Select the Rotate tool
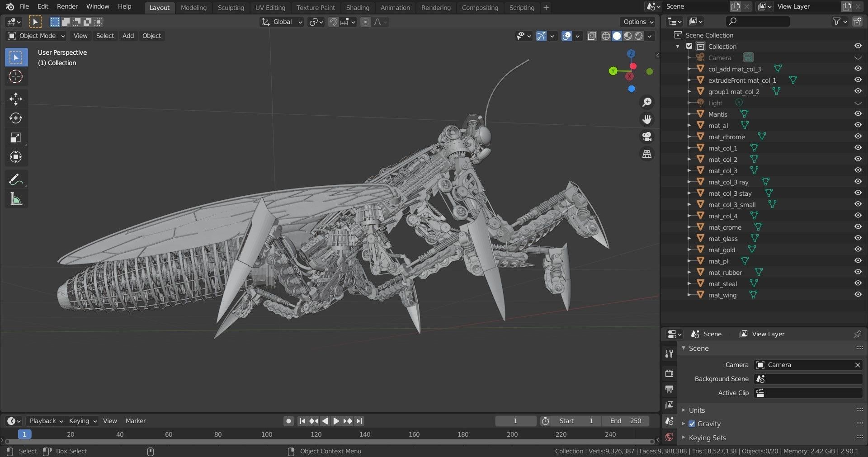Screen dimensions: 868x457 tap(16, 118)
